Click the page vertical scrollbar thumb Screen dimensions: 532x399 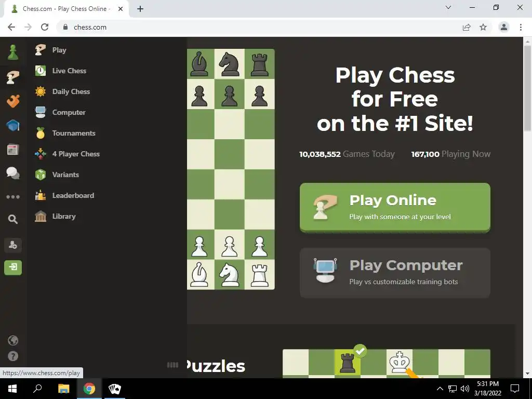527,88
